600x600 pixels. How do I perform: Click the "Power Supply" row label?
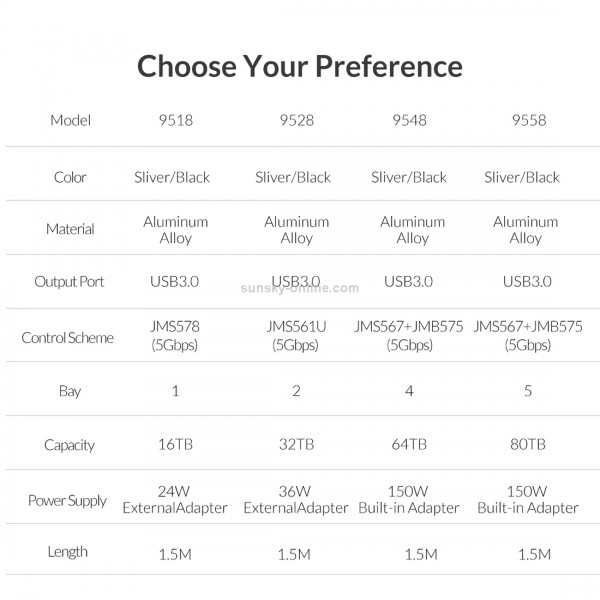click(67, 500)
